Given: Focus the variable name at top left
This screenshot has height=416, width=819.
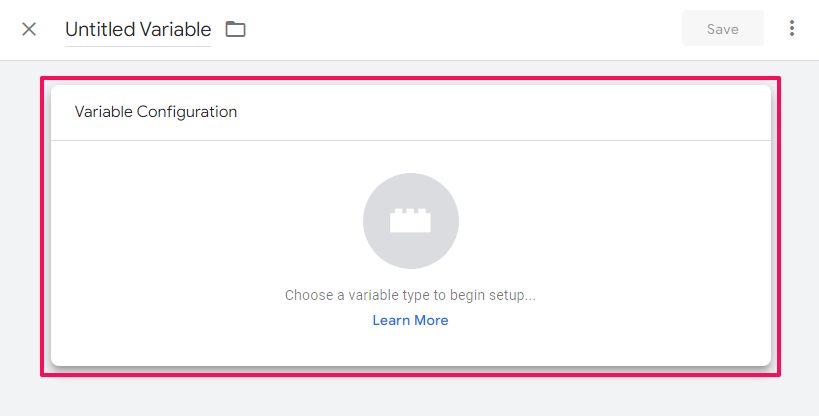Looking at the screenshot, I should pos(138,29).
